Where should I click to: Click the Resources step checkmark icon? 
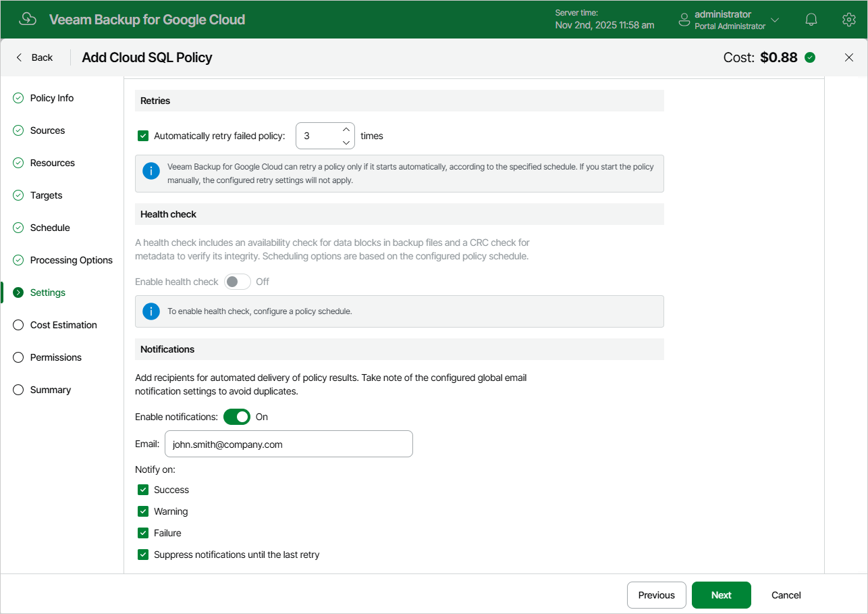pos(18,163)
